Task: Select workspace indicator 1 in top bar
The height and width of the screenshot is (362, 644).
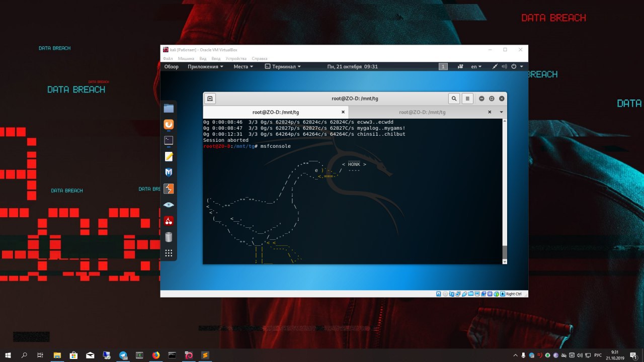Action: point(443,66)
